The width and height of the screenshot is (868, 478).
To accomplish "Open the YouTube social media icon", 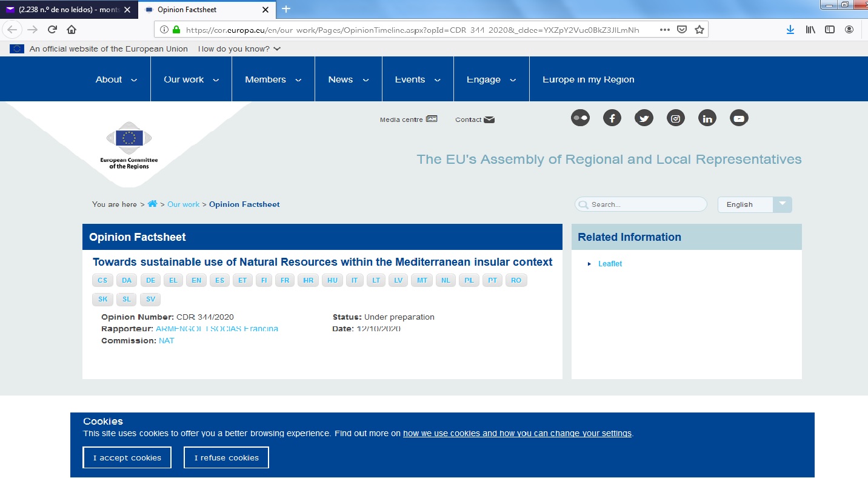I will (x=739, y=118).
